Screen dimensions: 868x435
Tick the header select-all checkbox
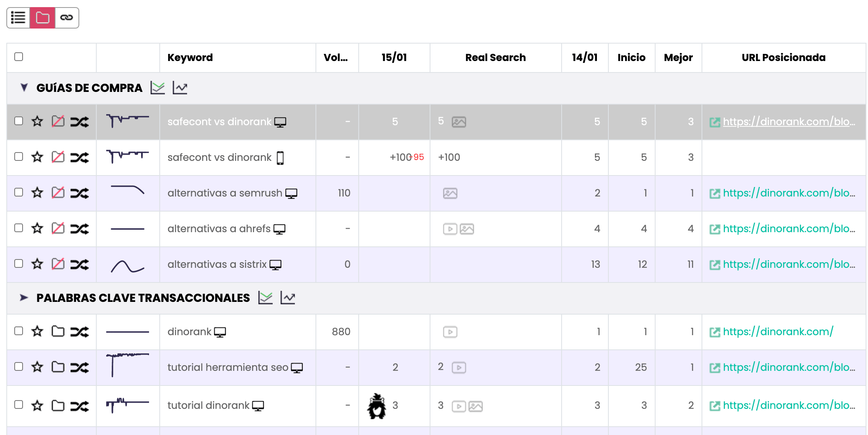point(19,57)
